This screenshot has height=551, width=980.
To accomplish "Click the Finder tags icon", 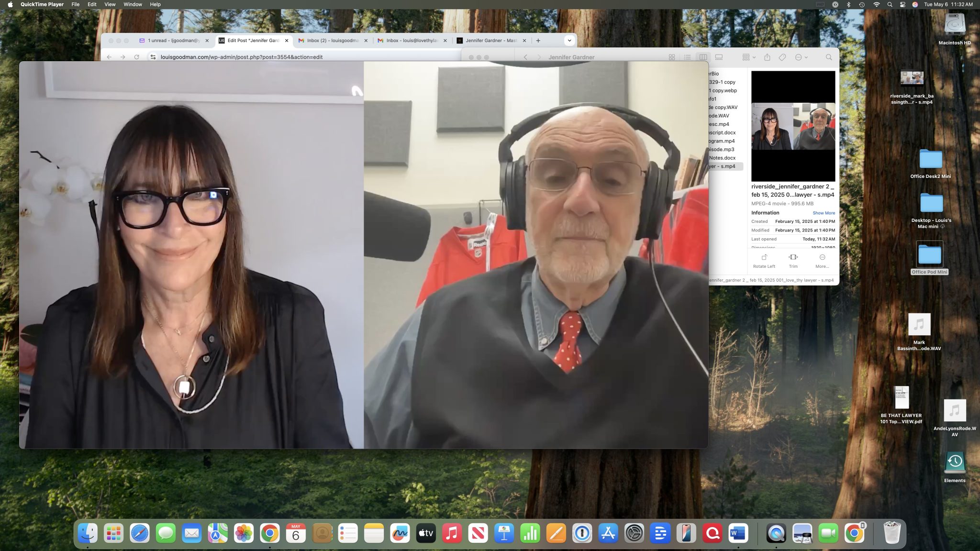I will (x=782, y=57).
